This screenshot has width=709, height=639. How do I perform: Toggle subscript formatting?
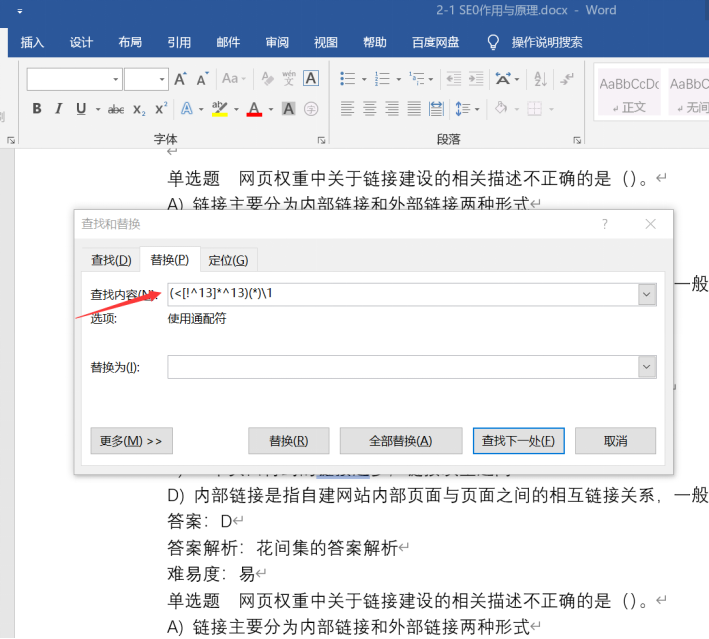139,109
